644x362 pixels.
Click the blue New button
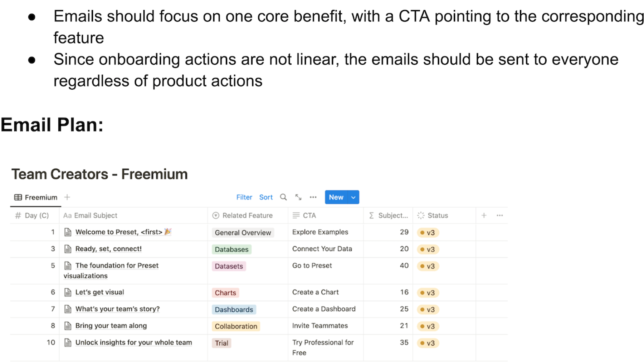click(x=336, y=197)
